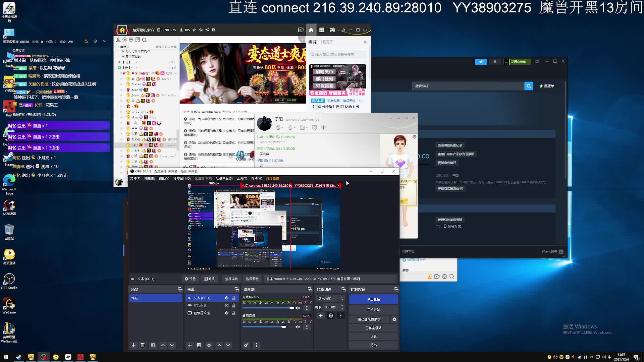
Task: Click the Steam store search magnifier button
Action: point(529,86)
